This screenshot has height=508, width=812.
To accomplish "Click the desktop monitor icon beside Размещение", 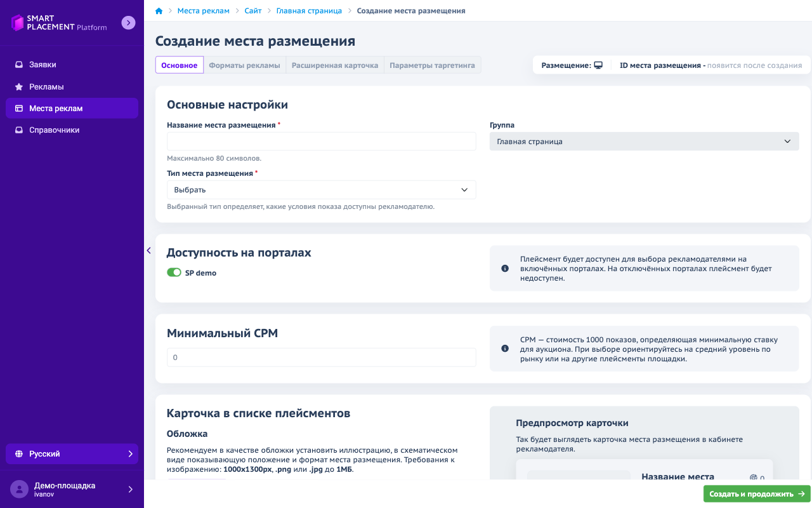I will coord(598,65).
